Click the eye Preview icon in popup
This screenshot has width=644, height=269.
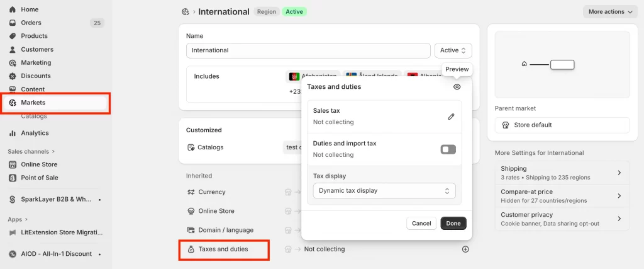point(457,87)
